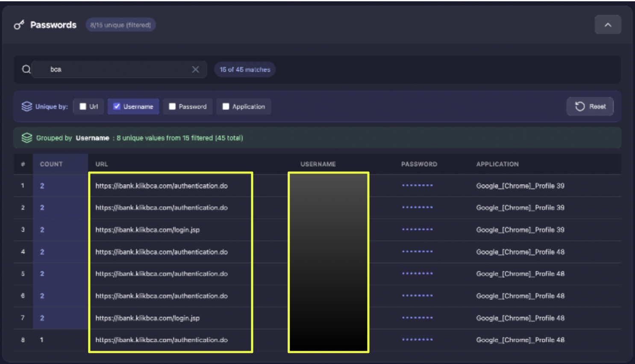
Task: Clear the search field with the X icon
Action: 195,69
